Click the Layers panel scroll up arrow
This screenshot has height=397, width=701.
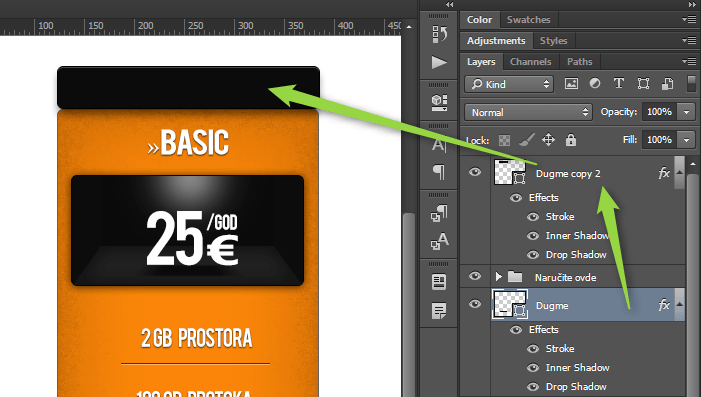[693, 164]
